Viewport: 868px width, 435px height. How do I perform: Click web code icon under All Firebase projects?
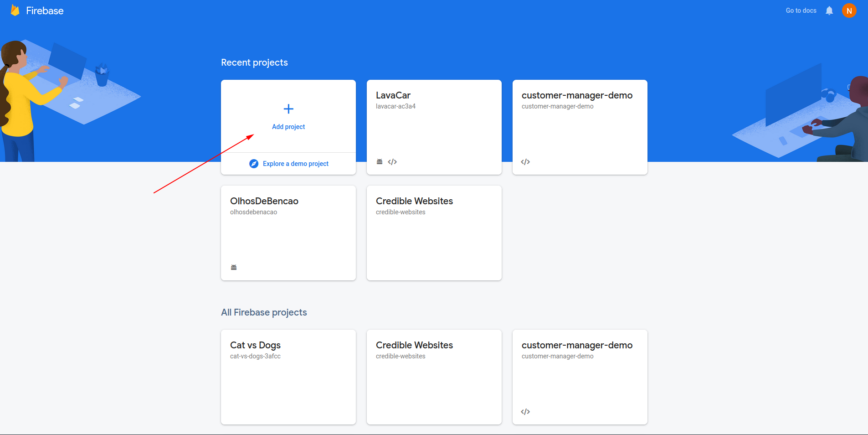click(525, 412)
